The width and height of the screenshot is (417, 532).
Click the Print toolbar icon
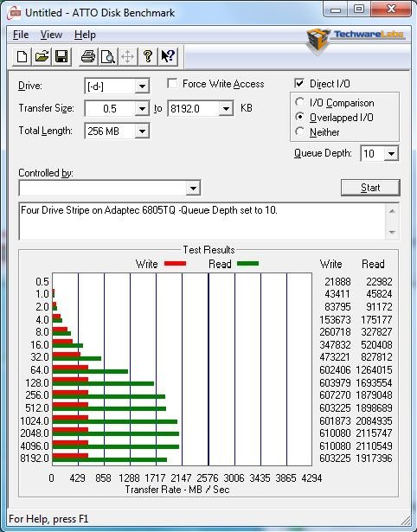pyautogui.click(x=88, y=56)
